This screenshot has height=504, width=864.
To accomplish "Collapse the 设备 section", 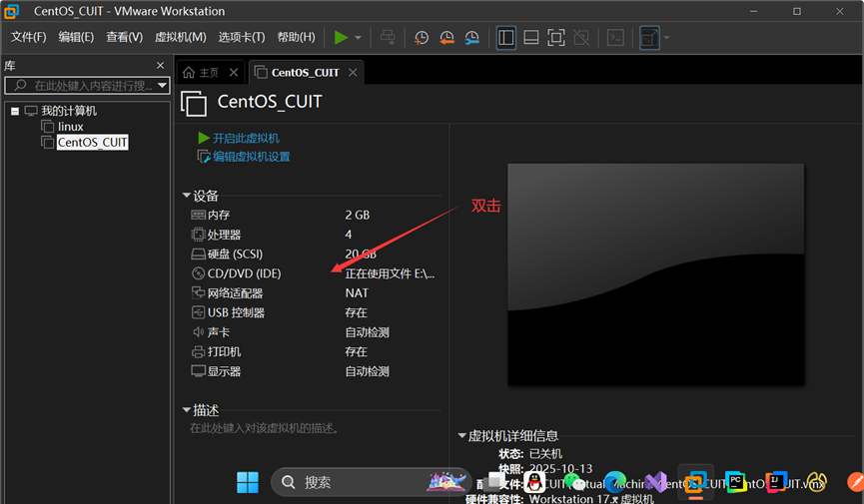I will tap(186, 196).
